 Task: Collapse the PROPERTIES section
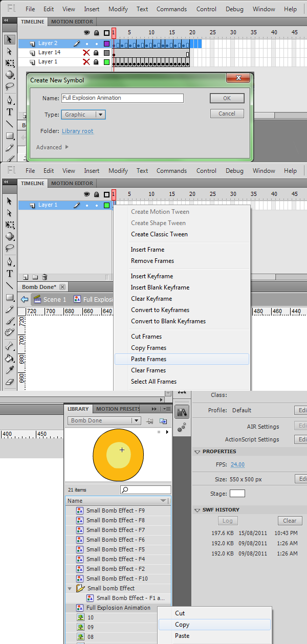(x=198, y=452)
